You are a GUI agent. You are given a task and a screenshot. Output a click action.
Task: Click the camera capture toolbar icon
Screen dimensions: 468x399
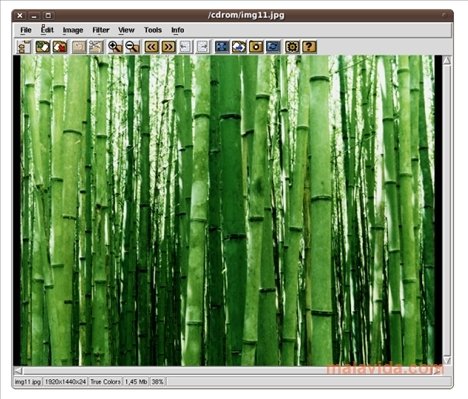256,47
